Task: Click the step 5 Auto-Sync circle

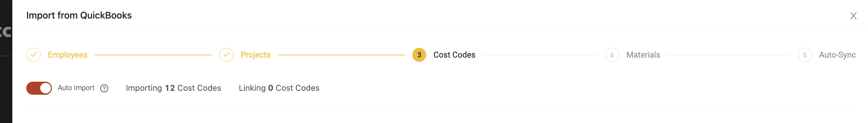Action: click(x=804, y=55)
